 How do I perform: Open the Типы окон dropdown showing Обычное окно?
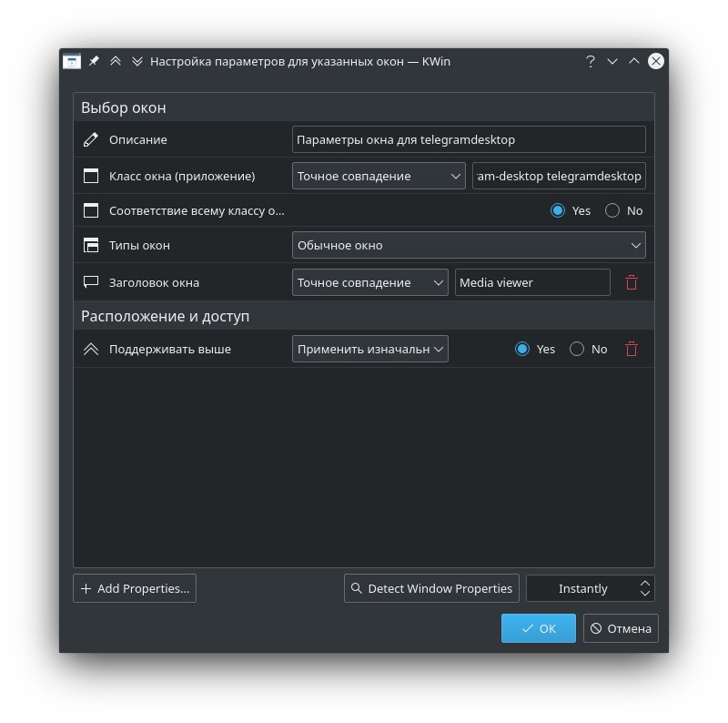click(x=469, y=245)
